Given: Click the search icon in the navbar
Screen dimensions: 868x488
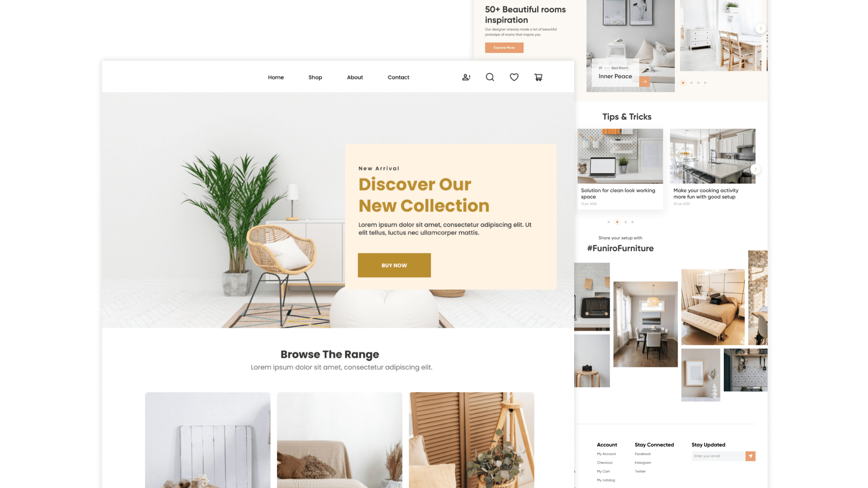Looking at the screenshot, I should [490, 77].
